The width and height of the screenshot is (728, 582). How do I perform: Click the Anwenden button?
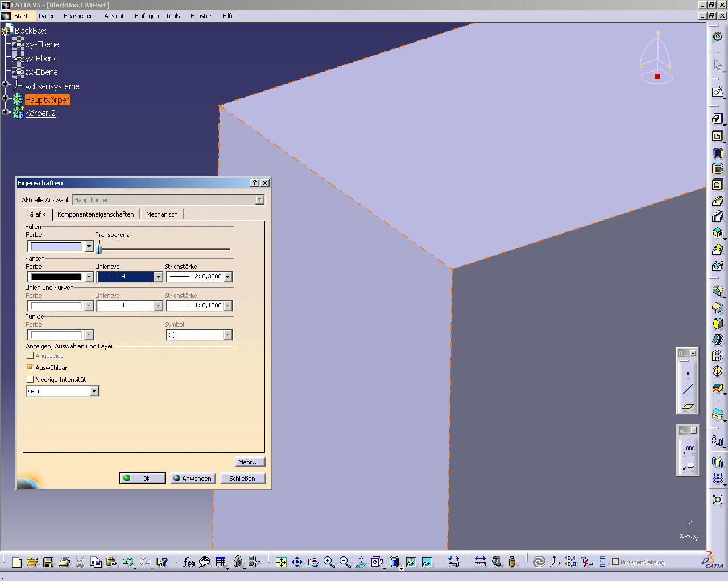pos(192,479)
